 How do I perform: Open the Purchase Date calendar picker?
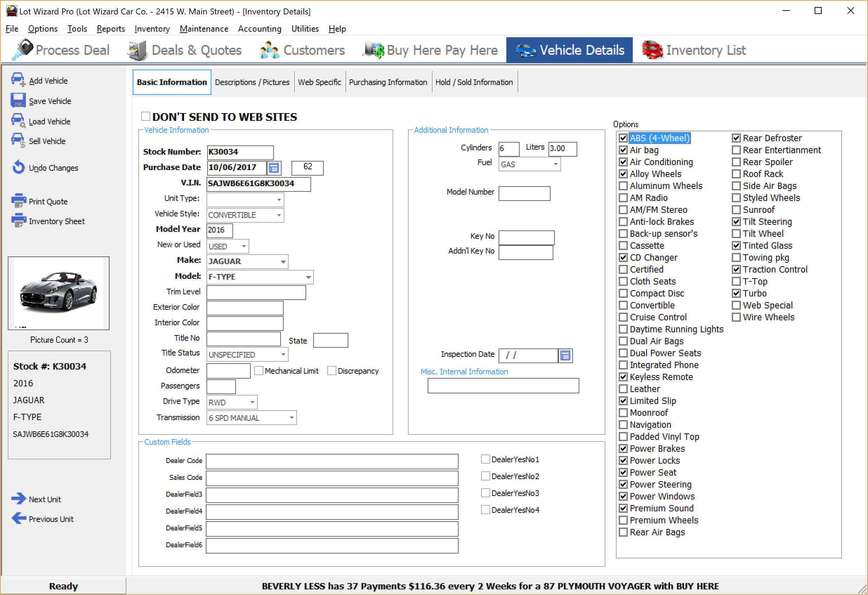tap(274, 168)
